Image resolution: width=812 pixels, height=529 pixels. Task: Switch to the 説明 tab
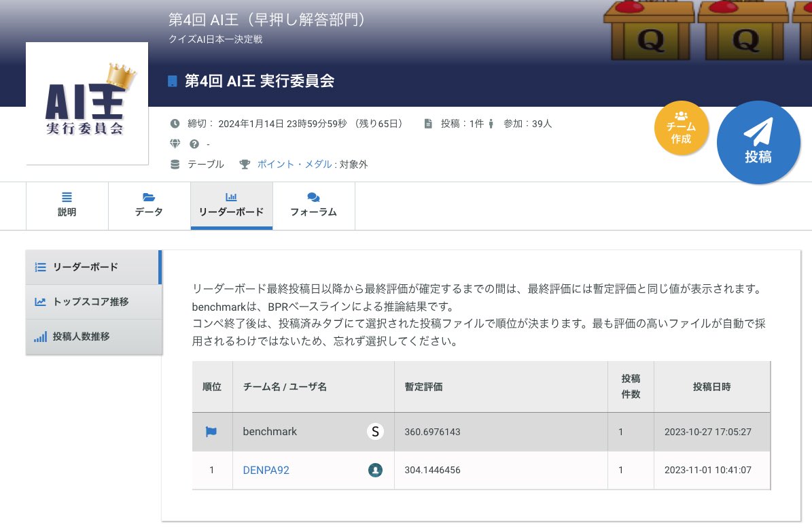coord(67,205)
